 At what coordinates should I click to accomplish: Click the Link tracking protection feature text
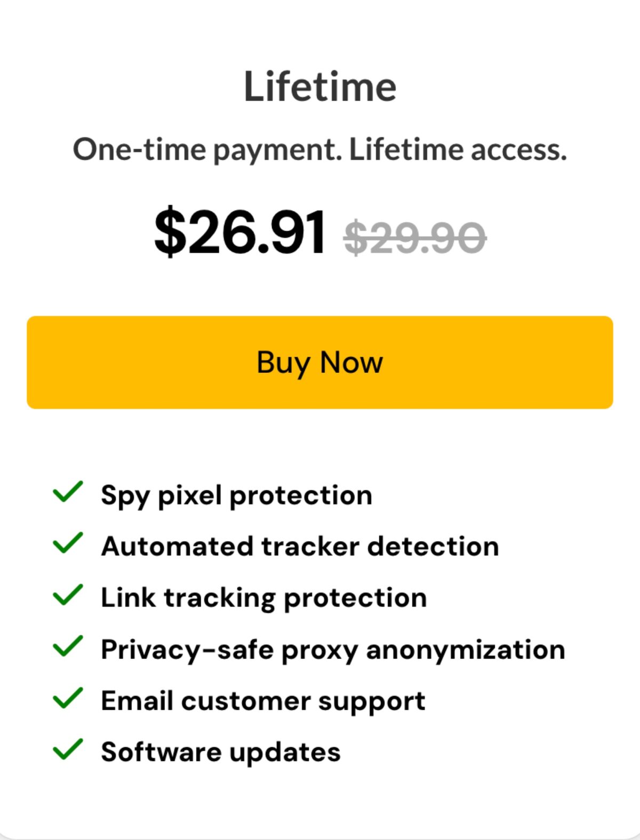pos(264,598)
